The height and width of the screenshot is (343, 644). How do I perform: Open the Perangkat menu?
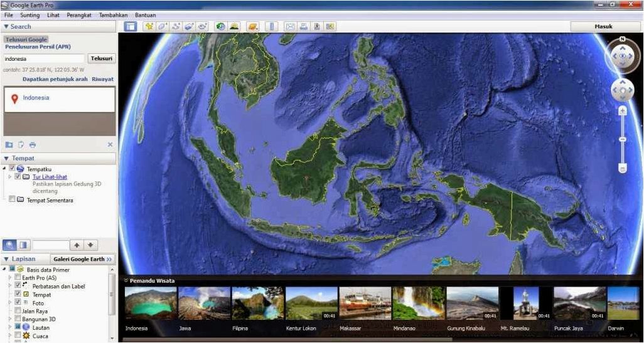[79, 15]
